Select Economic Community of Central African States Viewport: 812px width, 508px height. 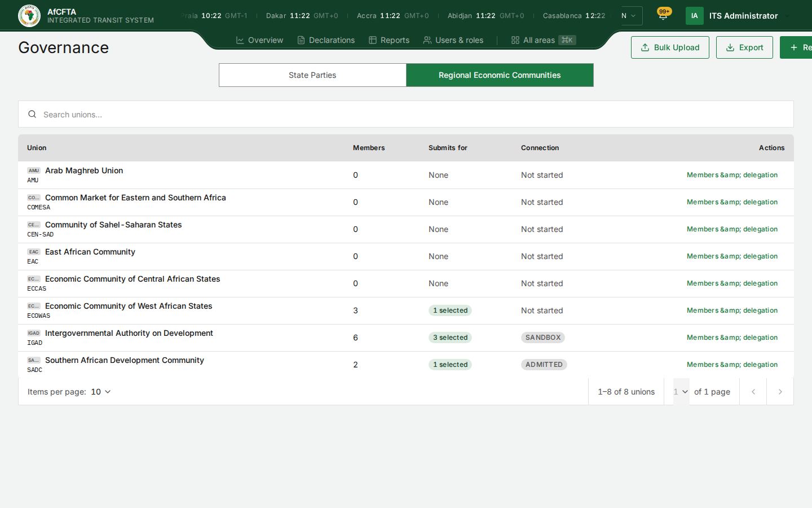point(133,279)
